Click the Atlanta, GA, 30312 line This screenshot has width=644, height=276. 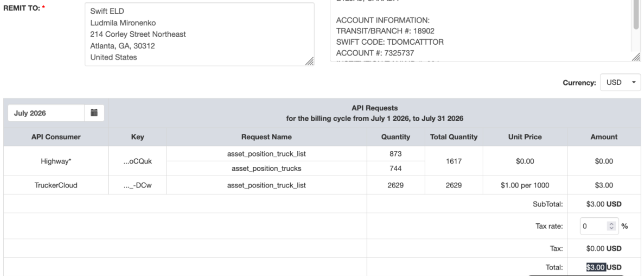point(123,46)
